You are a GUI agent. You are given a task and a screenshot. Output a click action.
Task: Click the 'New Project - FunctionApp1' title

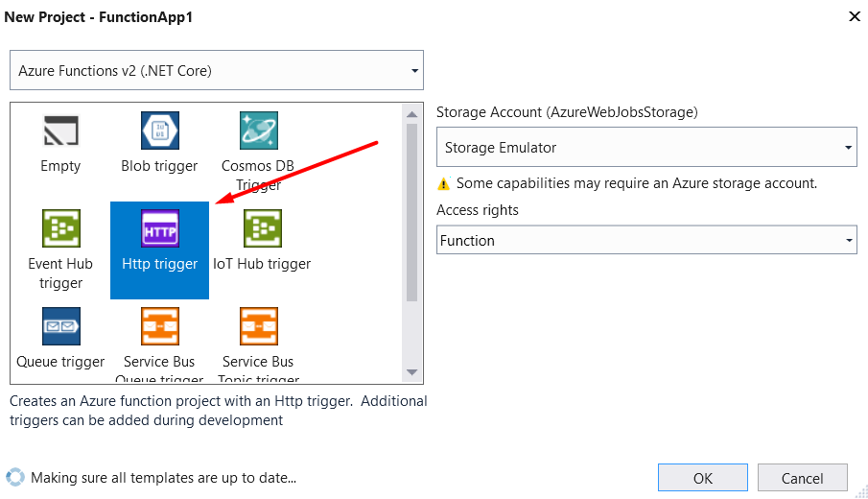click(x=99, y=17)
